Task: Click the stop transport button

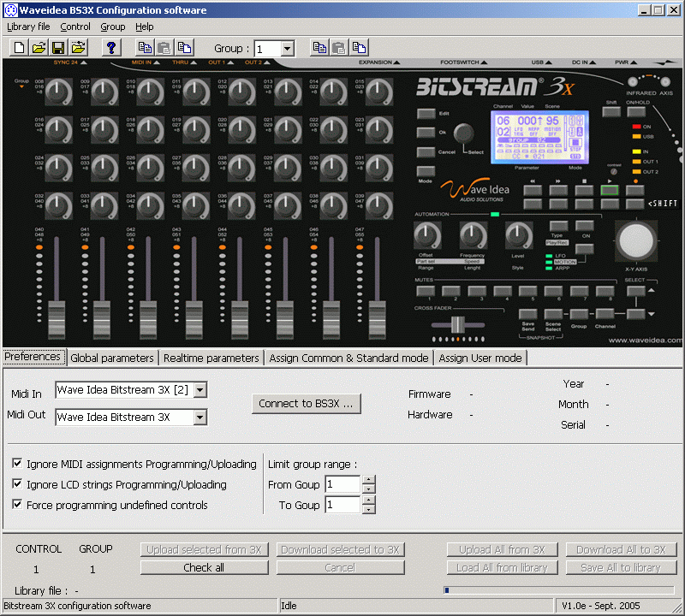Action: coord(584,190)
